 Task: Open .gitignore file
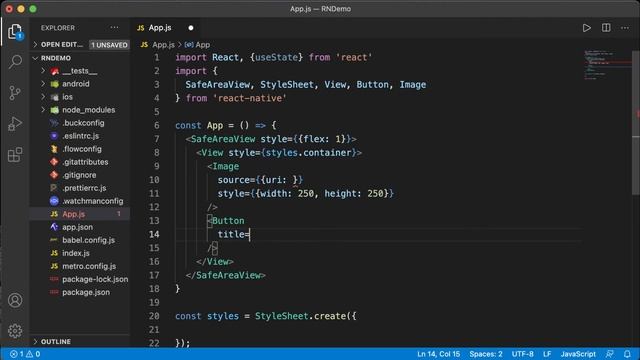point(80,175)
